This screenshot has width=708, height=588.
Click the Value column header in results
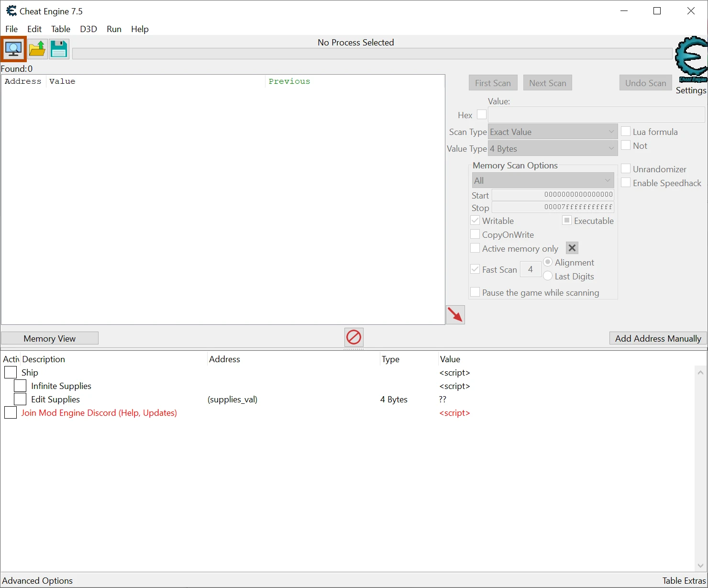155,81
